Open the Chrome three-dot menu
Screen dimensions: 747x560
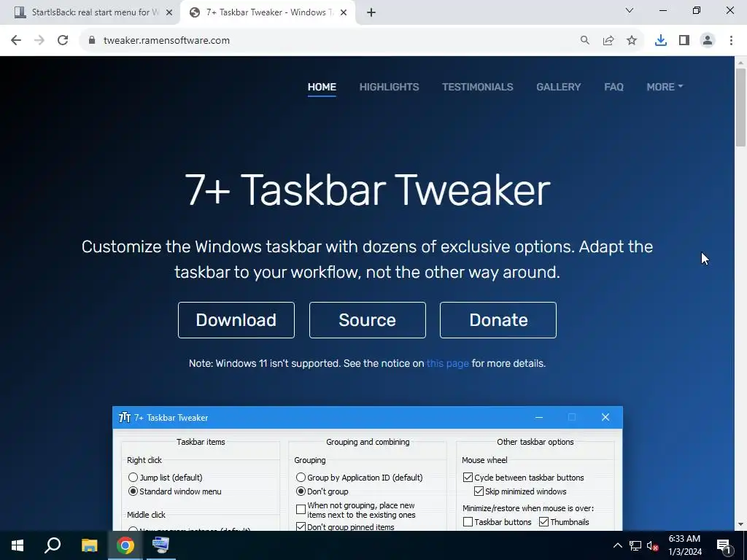click(x=731, y=41)
